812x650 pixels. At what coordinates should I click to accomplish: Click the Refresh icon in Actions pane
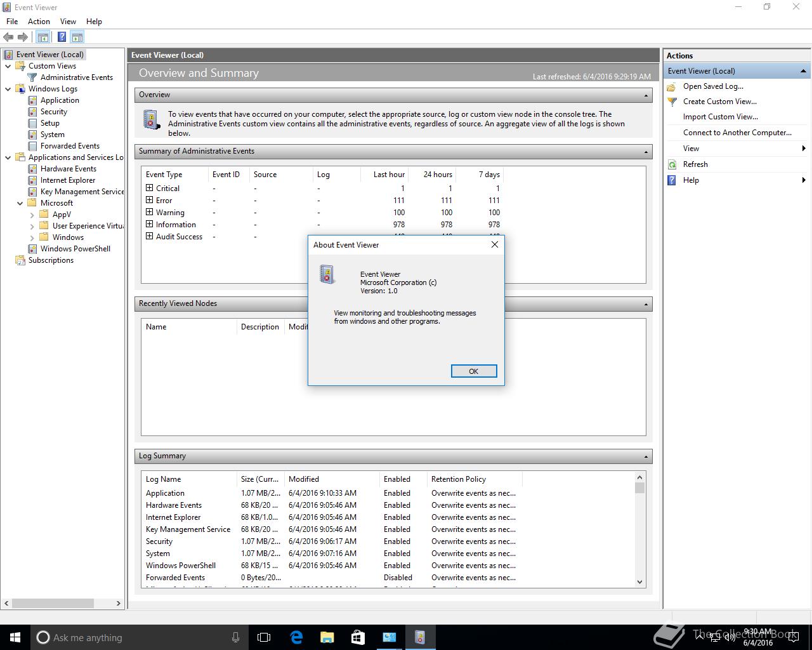(672, 164)
